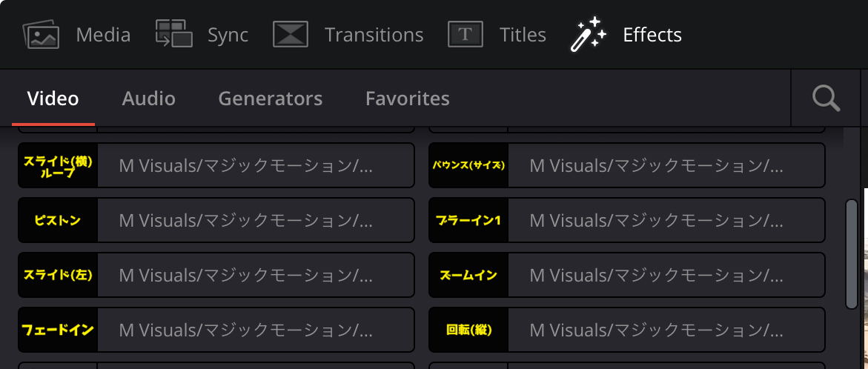
Task: Select the Titles T icon
Action: (x=465, y=34)
